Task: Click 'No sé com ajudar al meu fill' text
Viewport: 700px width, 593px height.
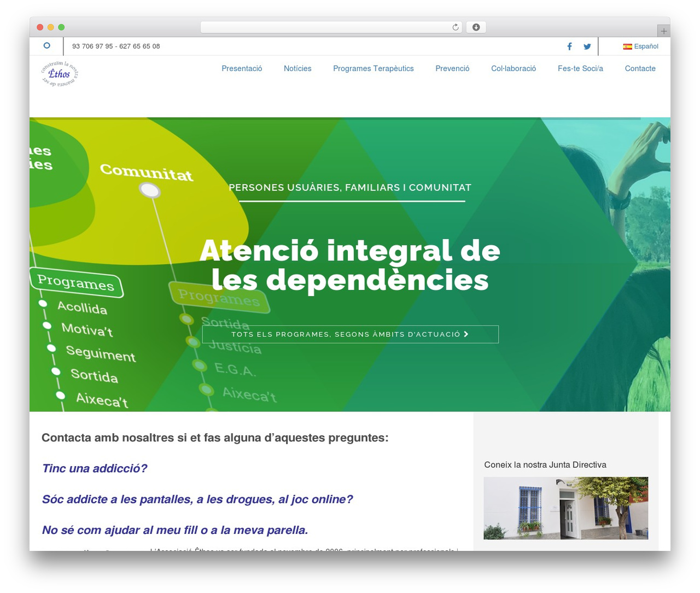Action: (x=175, y=530)
